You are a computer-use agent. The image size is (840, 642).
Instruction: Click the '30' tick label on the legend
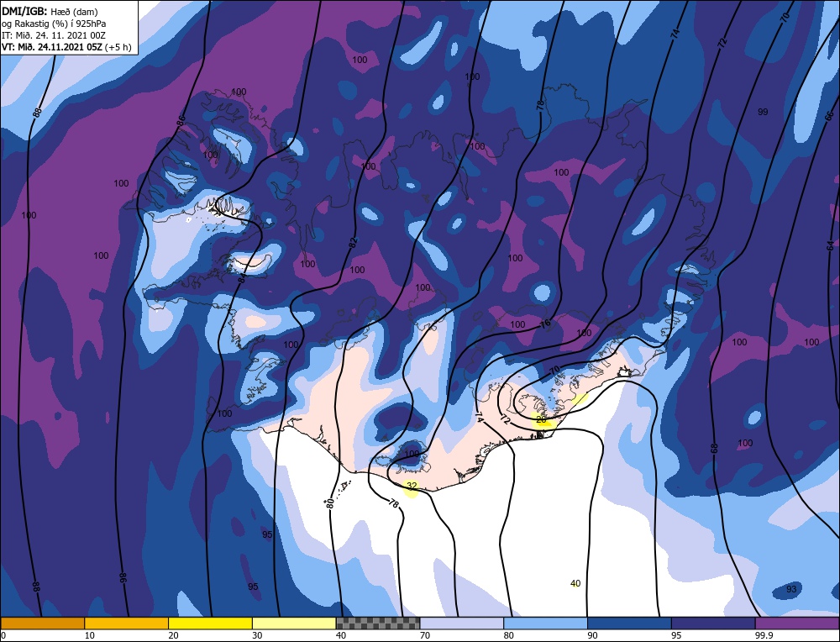pyautogui.click(x=258, y=635)
